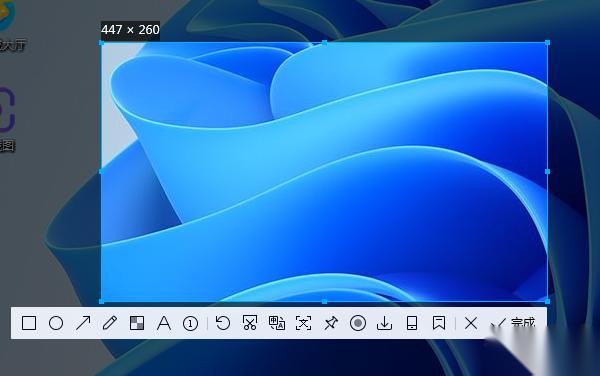Undo the last annotation

223,323
